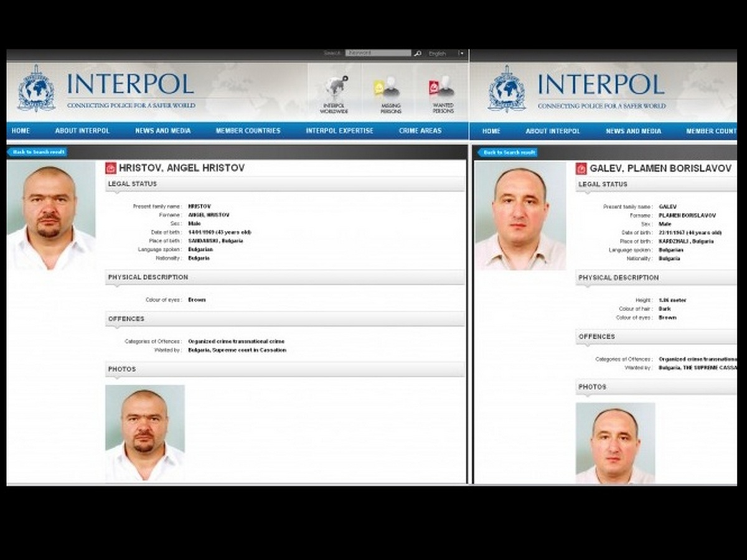The image size is (747, 560).
Task: Open the Wanted Persons icon link
Action: [443, 90]
